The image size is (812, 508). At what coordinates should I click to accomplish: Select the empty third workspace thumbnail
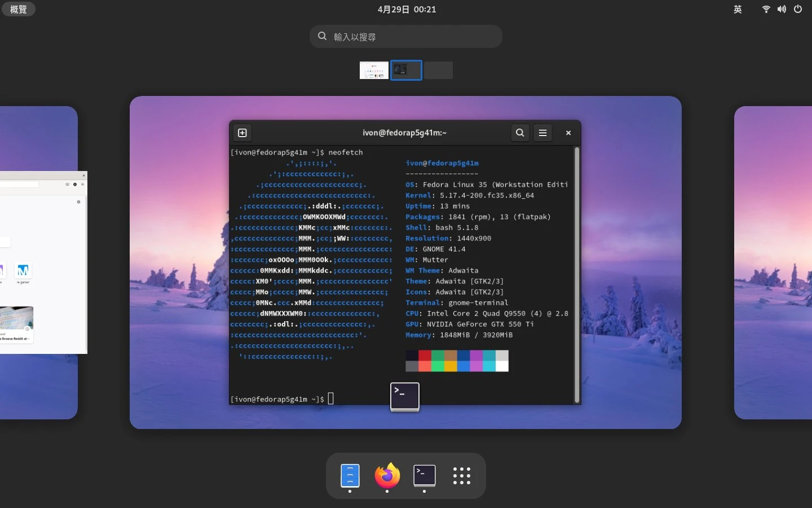(x=438, y=70)
